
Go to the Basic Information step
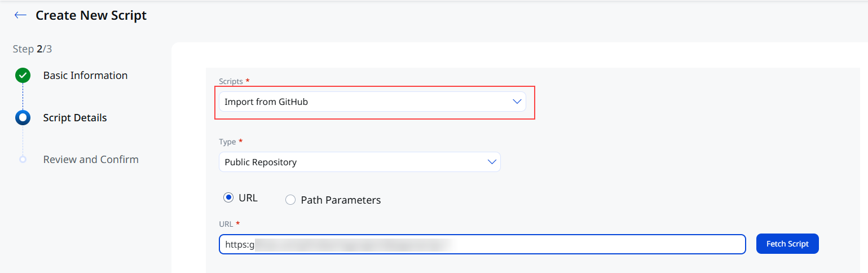click(85, 76)
